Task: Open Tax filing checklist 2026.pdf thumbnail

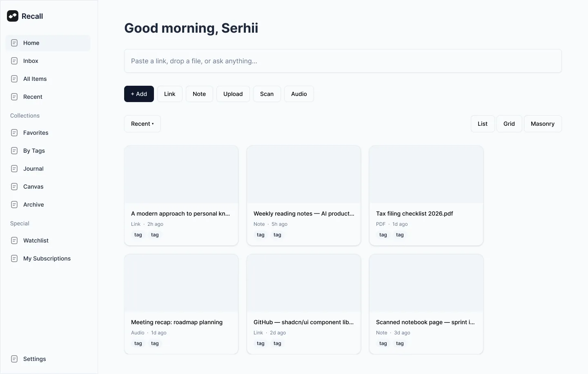Action: (x=426, y=175)
